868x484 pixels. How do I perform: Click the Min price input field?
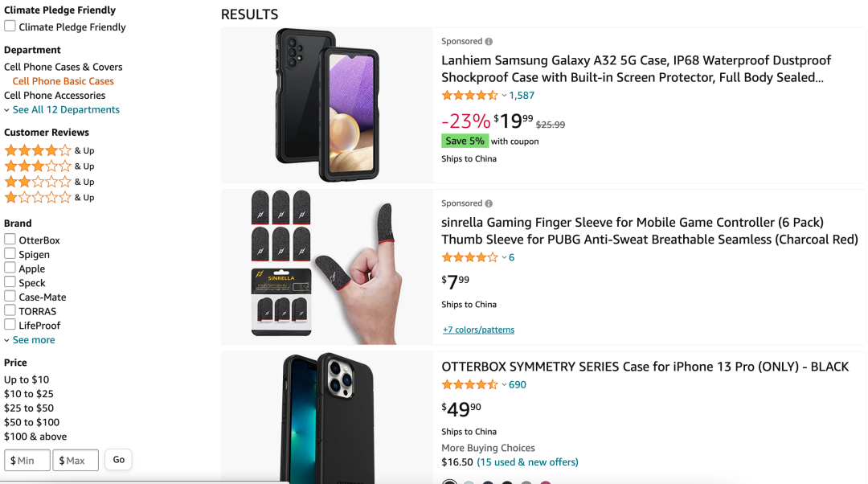(x=28, y=460)
